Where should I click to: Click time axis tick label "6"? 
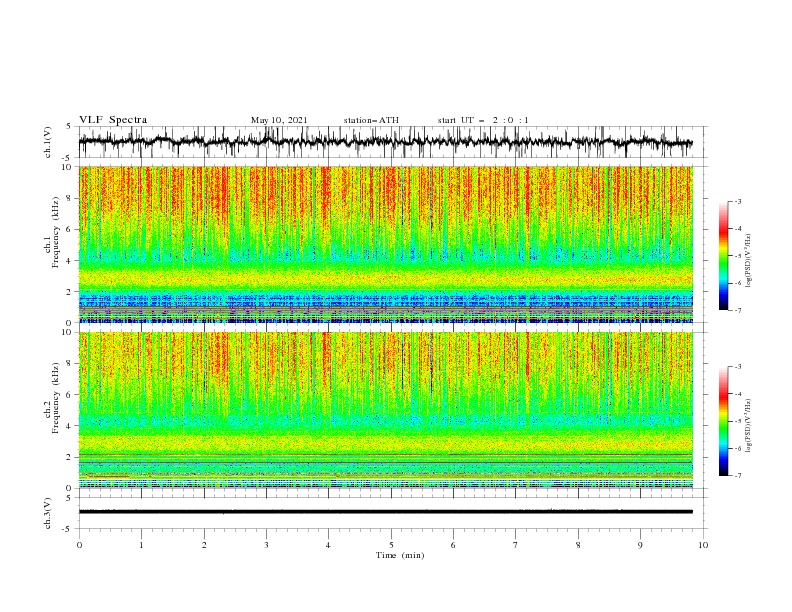(x=454, y=545)
